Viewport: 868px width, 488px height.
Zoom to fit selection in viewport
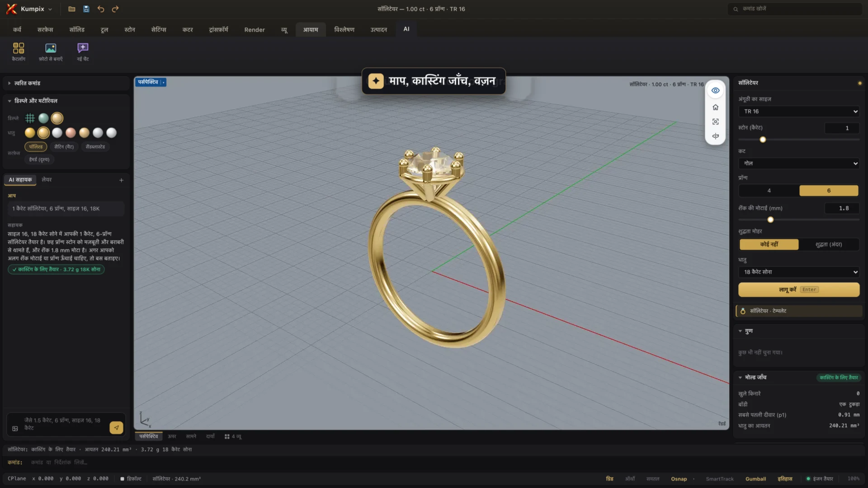[715, 122]
